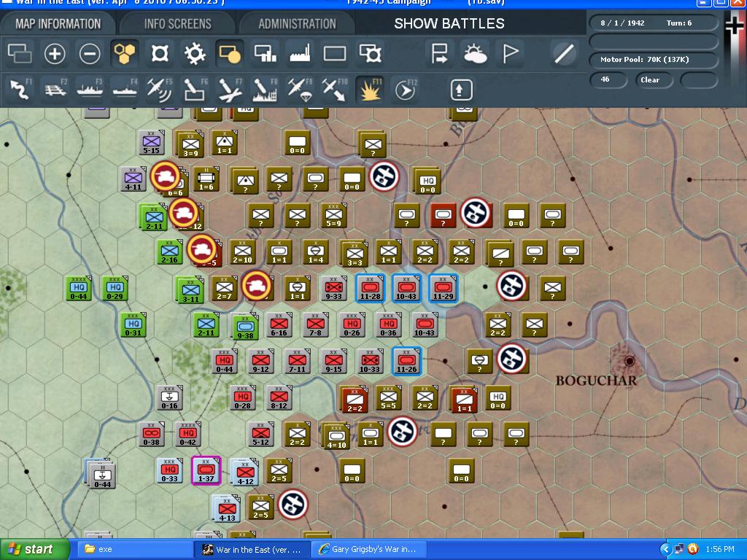Select the magenta-outlined 1-37 unit
This screenshot has width=747, height=560.
(206, 470)
